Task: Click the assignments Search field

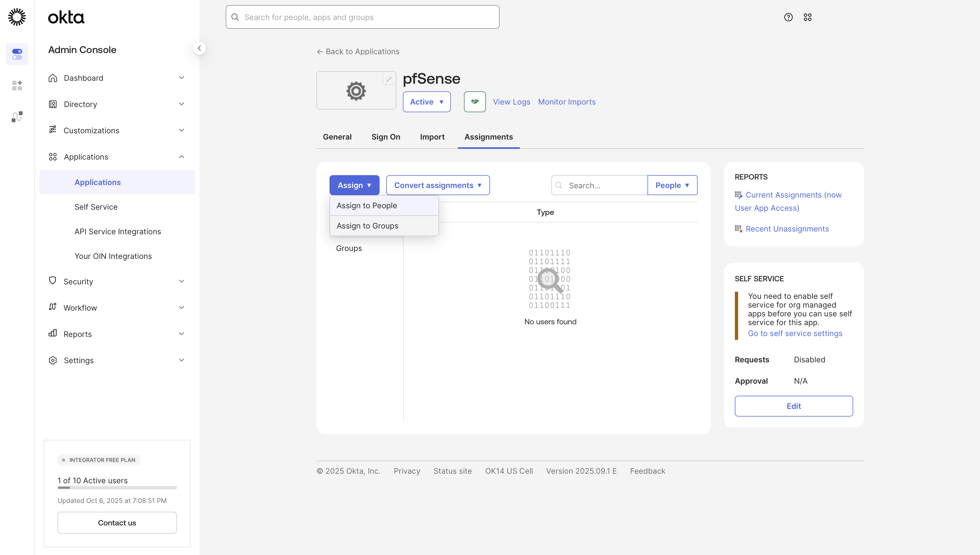Action: tap(598, 185)
